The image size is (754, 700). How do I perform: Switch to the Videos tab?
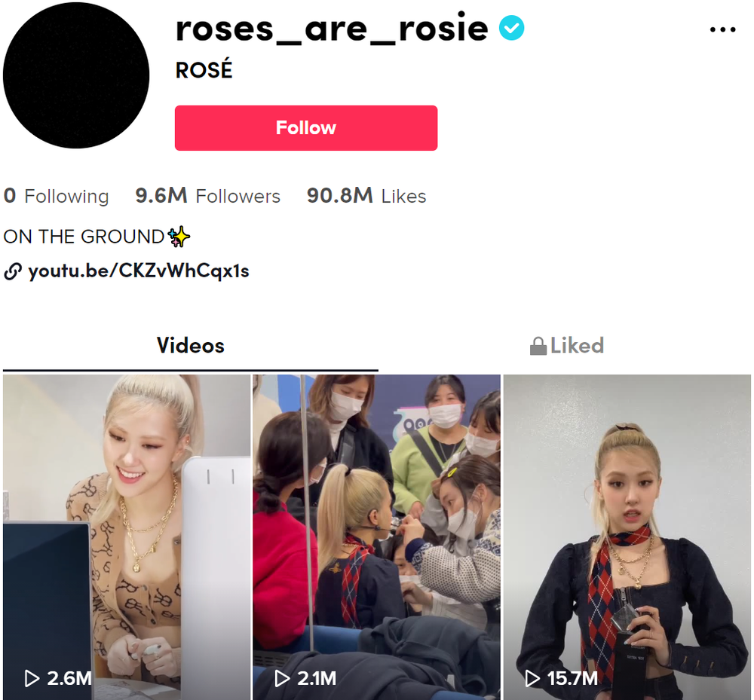point(191,346)
